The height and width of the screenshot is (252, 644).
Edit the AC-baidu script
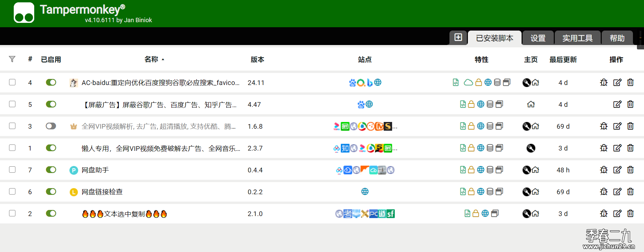[617, 82]
